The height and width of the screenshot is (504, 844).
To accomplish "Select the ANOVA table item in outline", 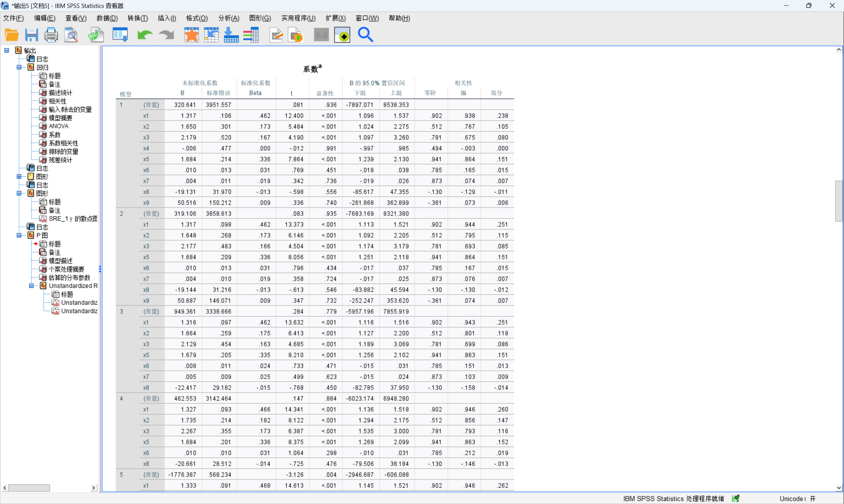I will coord(58,126).
